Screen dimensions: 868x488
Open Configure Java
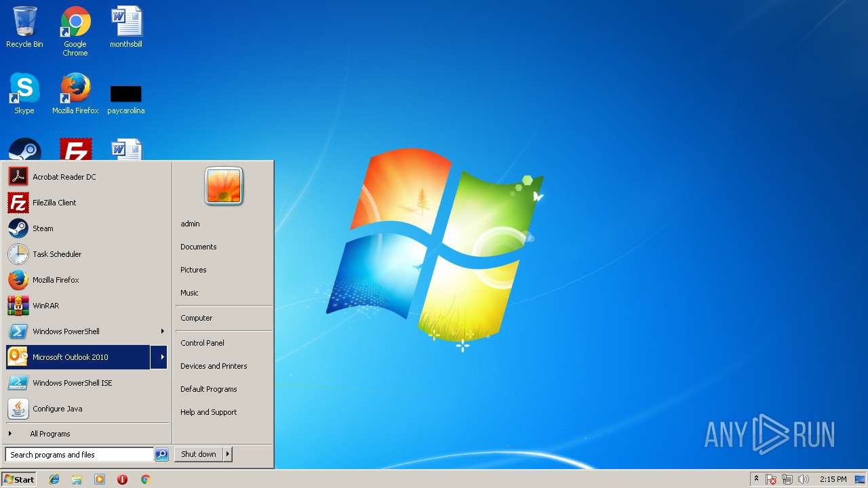pyautogui.click(x=87, y=409)
